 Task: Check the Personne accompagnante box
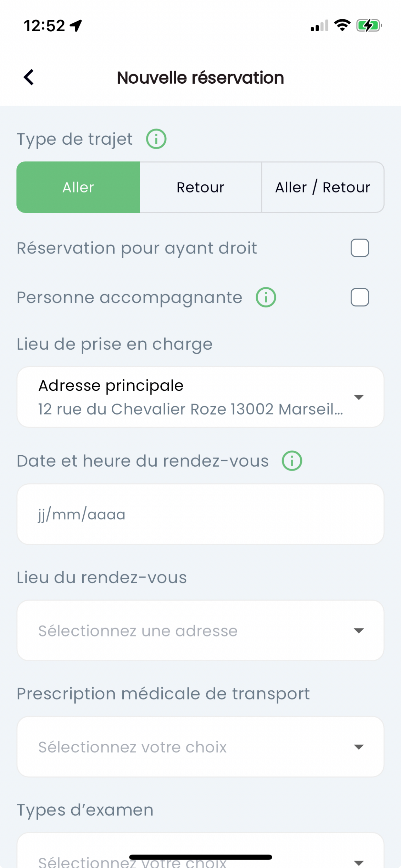click(360, 297)
